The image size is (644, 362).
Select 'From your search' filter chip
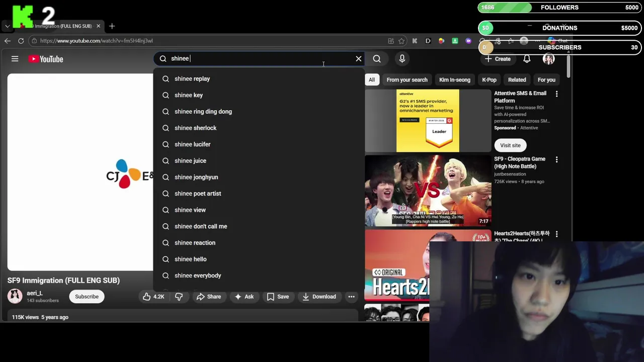pyautogui.click(x=407, y=79)
